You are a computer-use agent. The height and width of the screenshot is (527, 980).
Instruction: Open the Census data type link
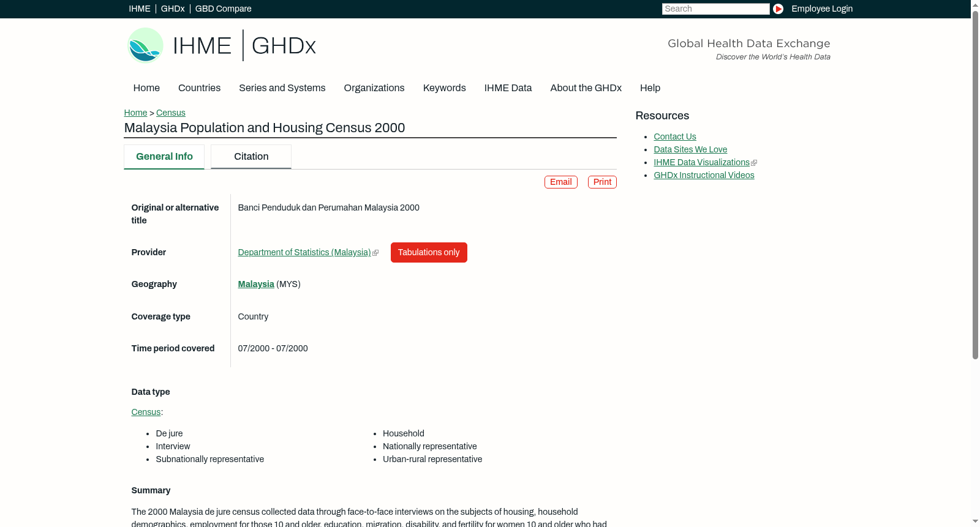pyautogui.click(x=146, y=412)
